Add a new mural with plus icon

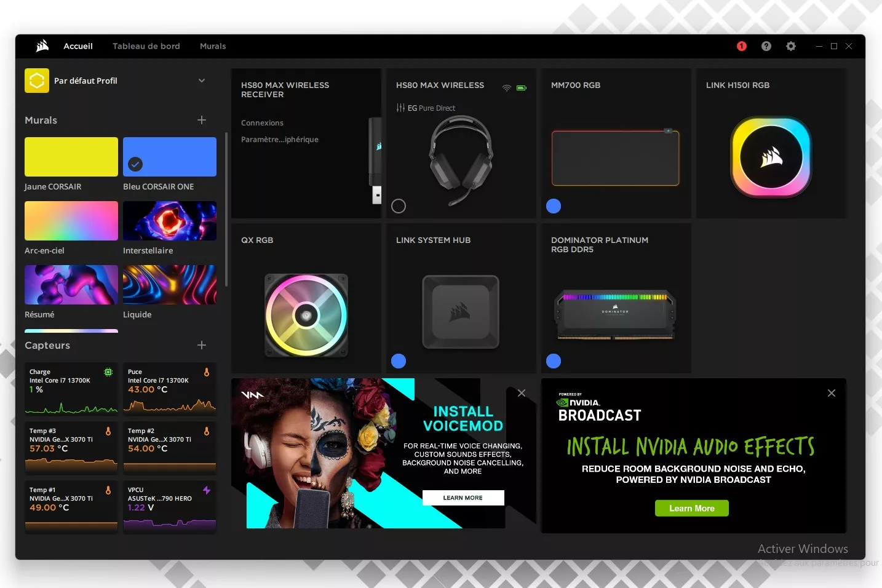coord(202,120)
